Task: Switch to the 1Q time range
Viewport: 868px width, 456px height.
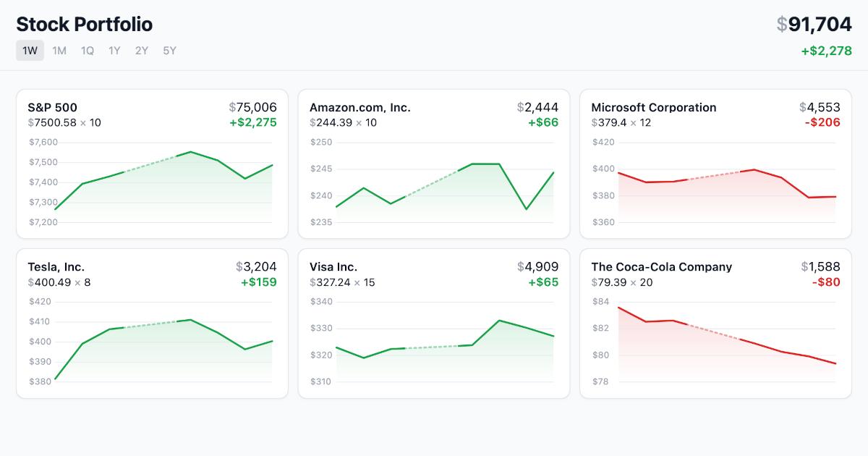Action: click(88, 51)
